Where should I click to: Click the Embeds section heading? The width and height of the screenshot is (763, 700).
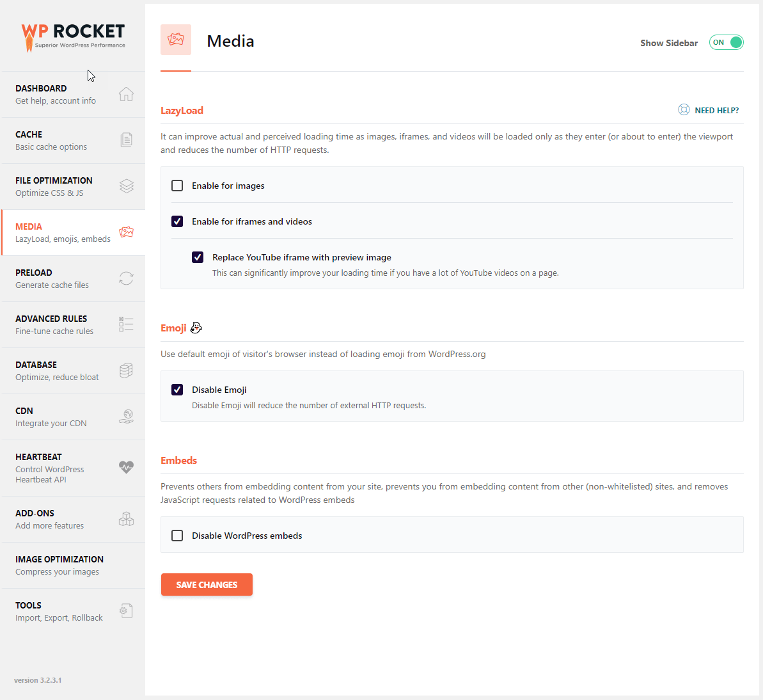pos(178,461)
